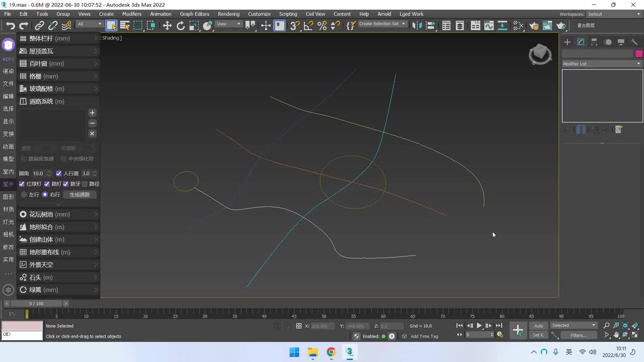The width and height of the screenshot is (644, 362).
Task: Uncheck the 红绿灯 checkbox
Action: pyautogui.click(x=22, y=184)
